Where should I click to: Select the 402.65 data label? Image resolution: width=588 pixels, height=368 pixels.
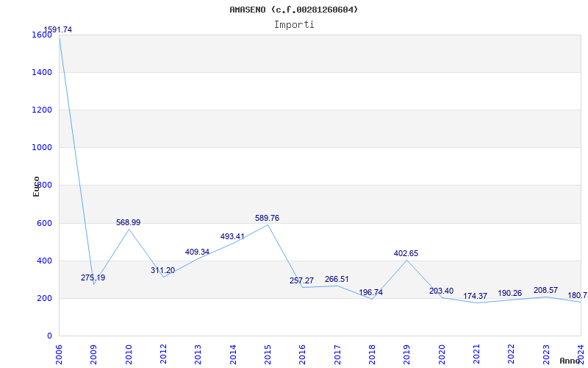[x=406, y=253]
